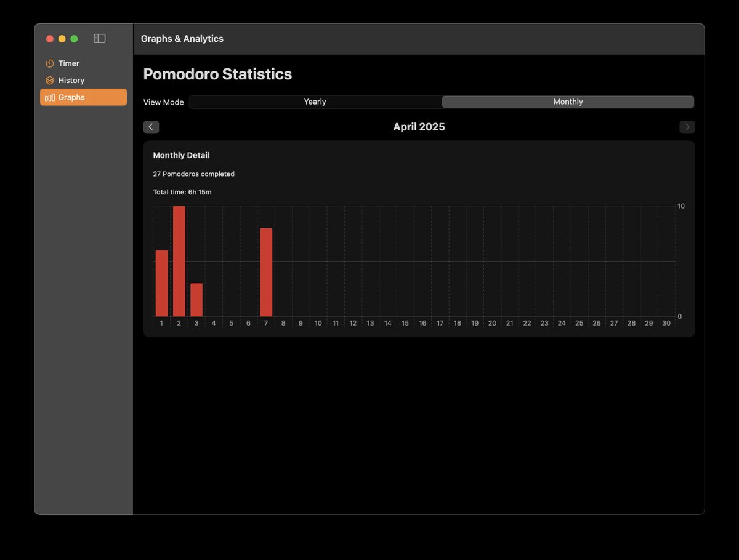Click the Monthly Detail card header
739x560 pixels.
(181, 155)
